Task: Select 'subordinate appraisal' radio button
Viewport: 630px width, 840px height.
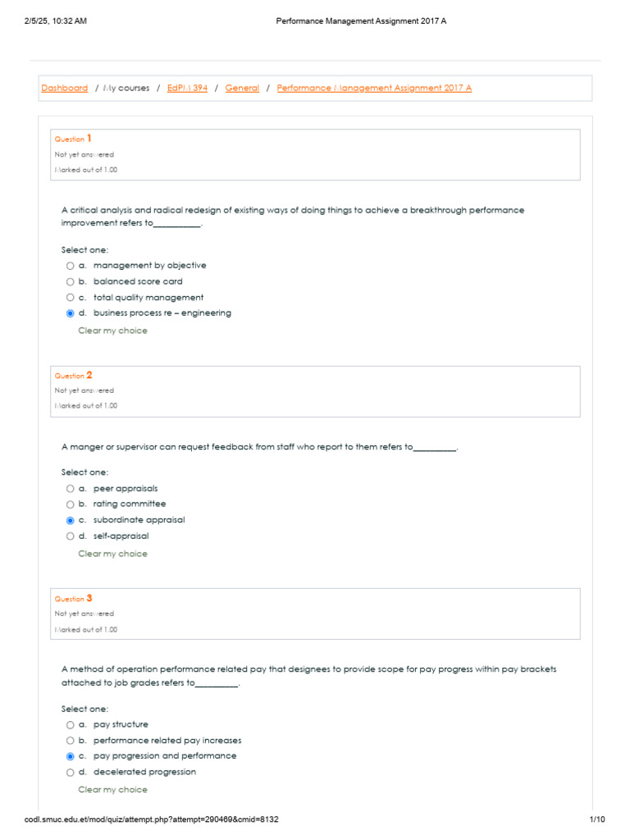Action: [x=71, y=520]
